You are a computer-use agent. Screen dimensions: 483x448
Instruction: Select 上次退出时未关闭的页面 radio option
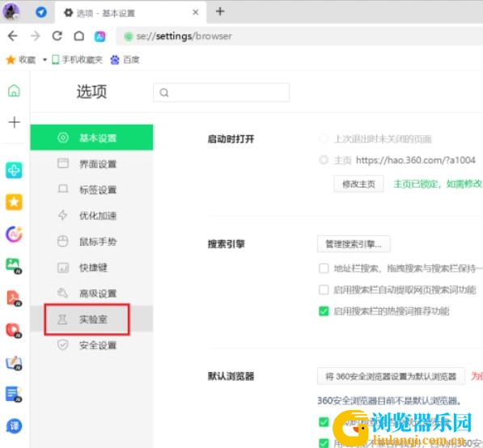324,139
